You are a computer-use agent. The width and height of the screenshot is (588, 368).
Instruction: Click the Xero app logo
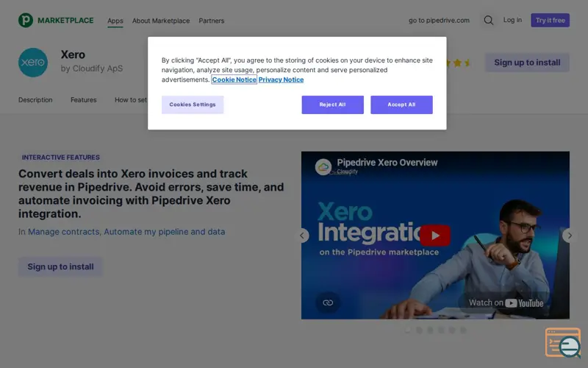tap(33, 63)
